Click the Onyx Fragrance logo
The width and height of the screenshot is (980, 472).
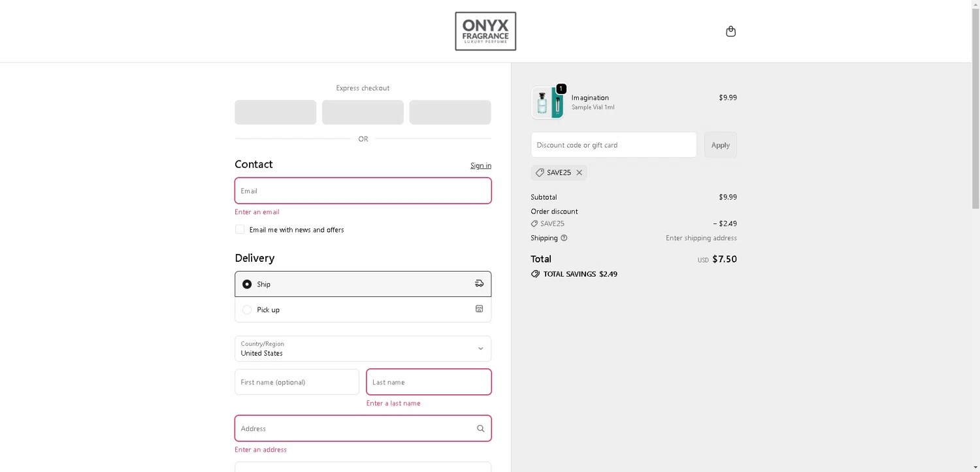click(485, 31)
